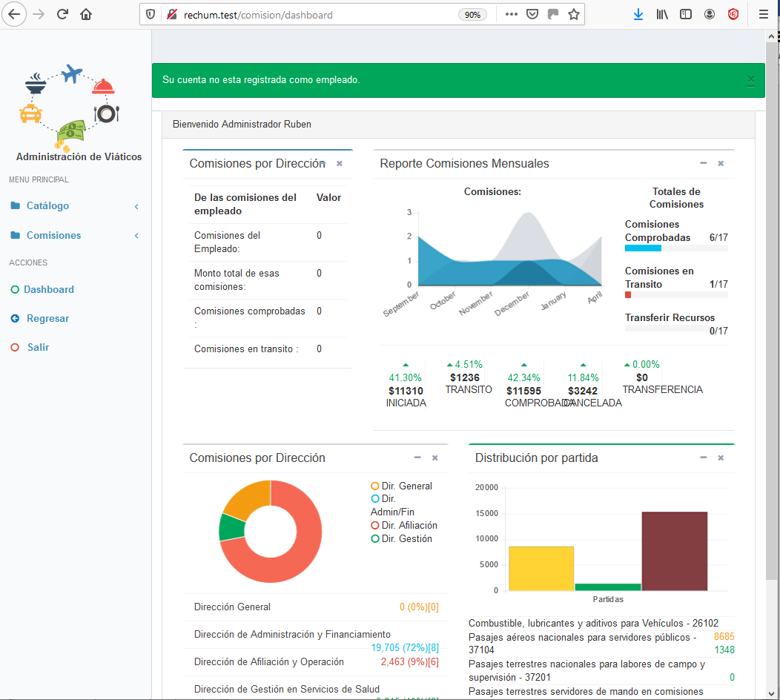Click Salir to log out
This screenshot has height=700, width=780.
38,347
